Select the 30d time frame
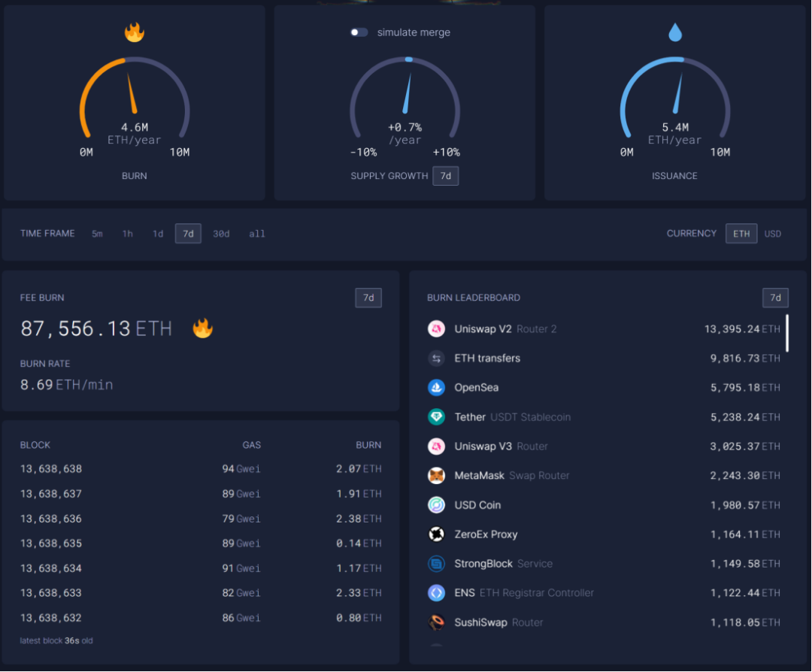Viewport: 812px width, 672px height. [221, 234]
